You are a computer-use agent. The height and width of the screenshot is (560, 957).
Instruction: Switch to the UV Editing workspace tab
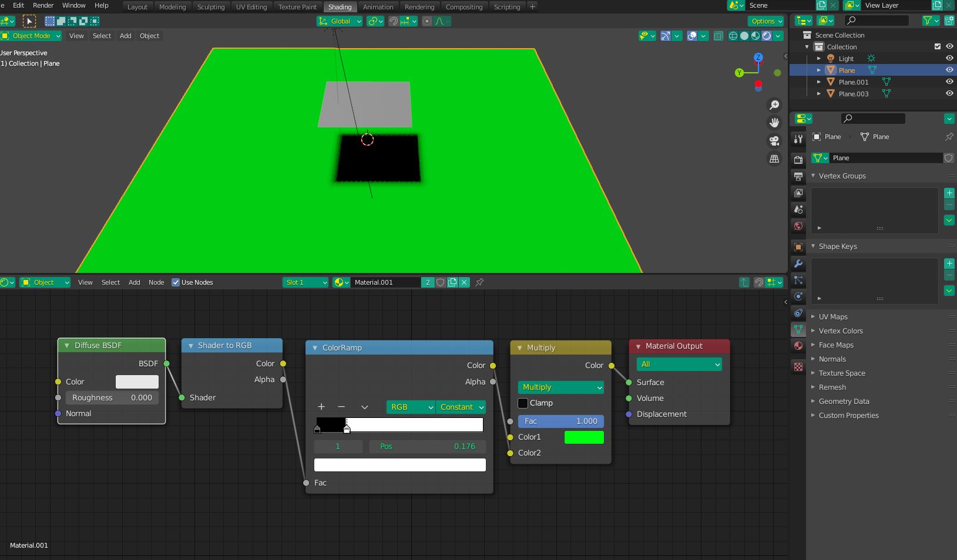[x=251, y=7]
